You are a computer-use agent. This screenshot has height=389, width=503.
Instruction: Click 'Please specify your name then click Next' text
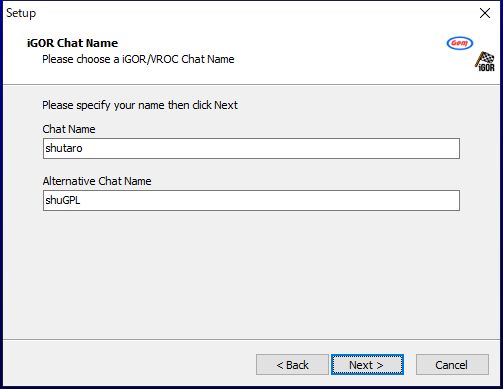pyautogui.click(x=140, y=105)
